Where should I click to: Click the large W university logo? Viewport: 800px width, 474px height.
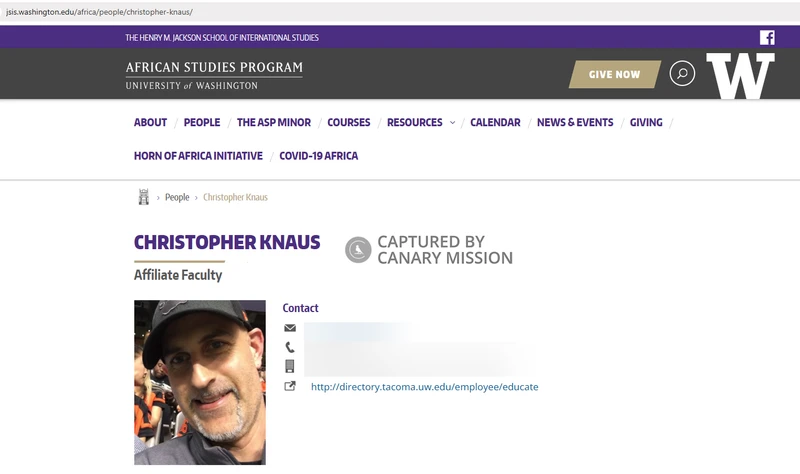740,76
